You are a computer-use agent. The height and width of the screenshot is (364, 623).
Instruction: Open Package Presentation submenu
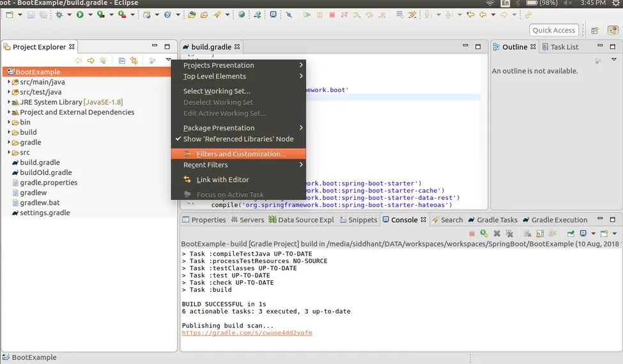point(238,128)
